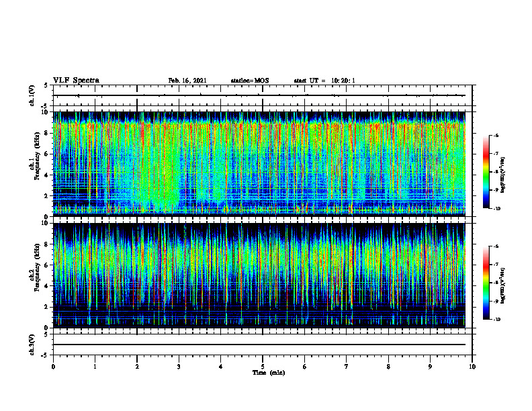Image resolution: width=532 pixels, height=411 pixels.
Task: Click the ch.1 voltage waveform trace
Action: pyautogui.click(x=259, y=95)
